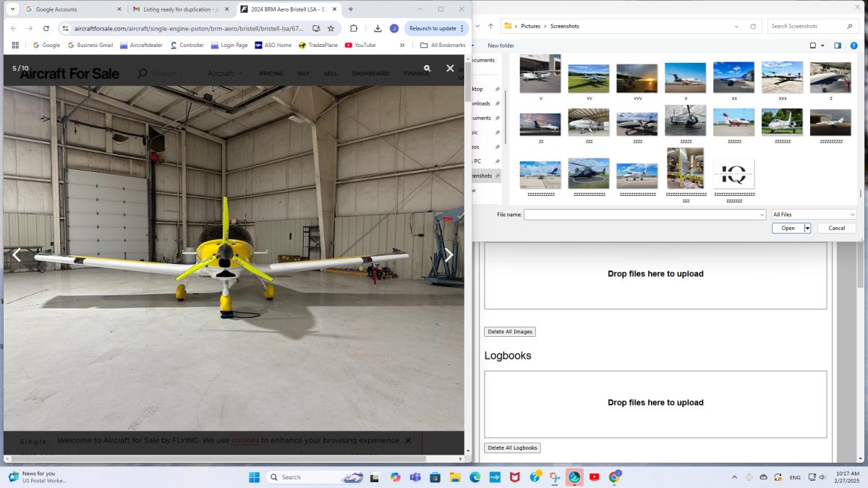Click the Cancel button in file dialog
Image resolution: width=868 pixels, height=488 pixels.
pyautogui.click(x=836, y=228)
